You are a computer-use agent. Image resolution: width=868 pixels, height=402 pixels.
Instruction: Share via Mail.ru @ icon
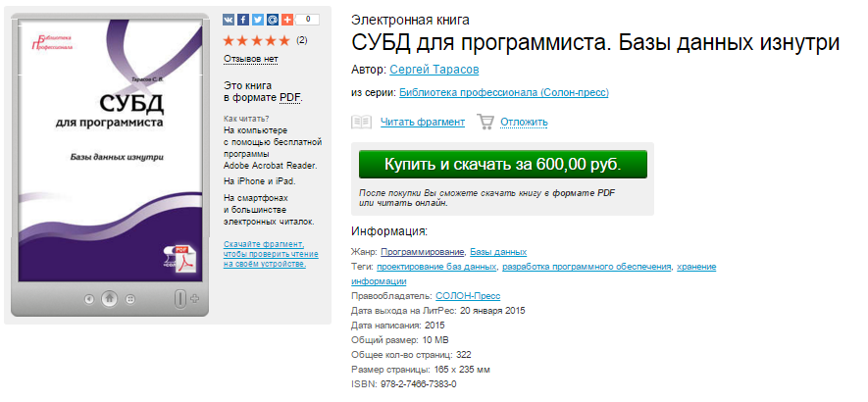273,20
